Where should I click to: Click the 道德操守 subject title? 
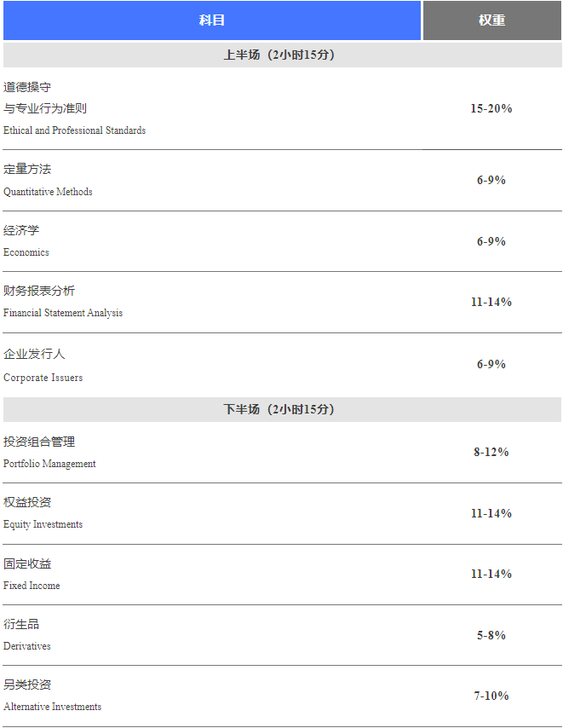coord(27,87)
